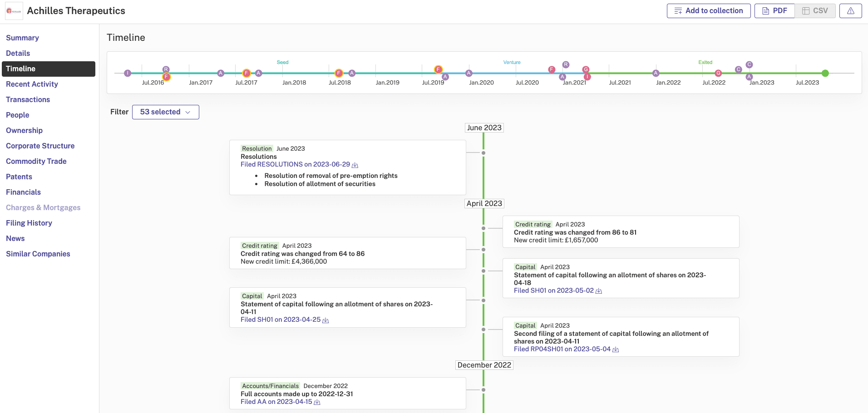Click the Venture stage label
868x413 pixels.
click(512, 62)
